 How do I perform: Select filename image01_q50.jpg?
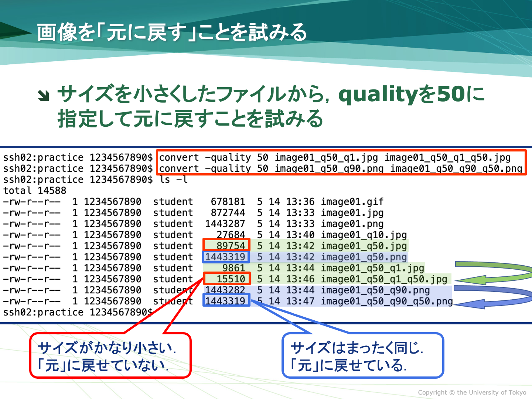(x=364, y=246)
